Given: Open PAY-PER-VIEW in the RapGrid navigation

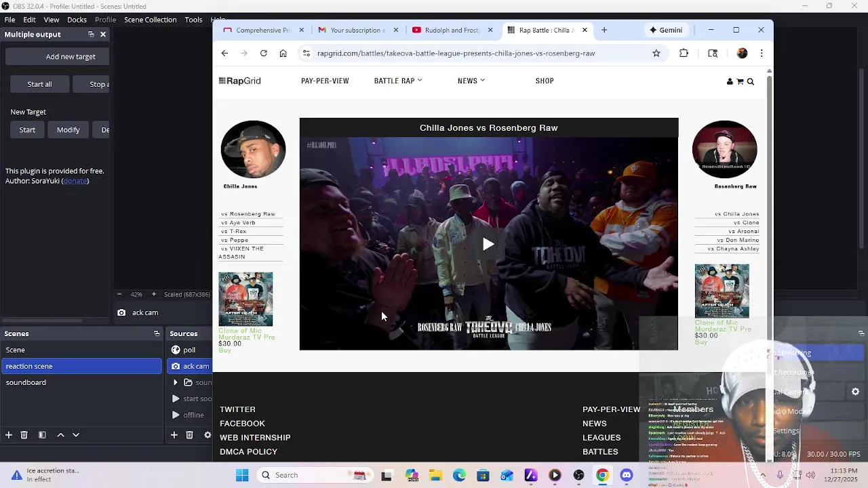Looking at the screenshot, I should coord(325,81).
